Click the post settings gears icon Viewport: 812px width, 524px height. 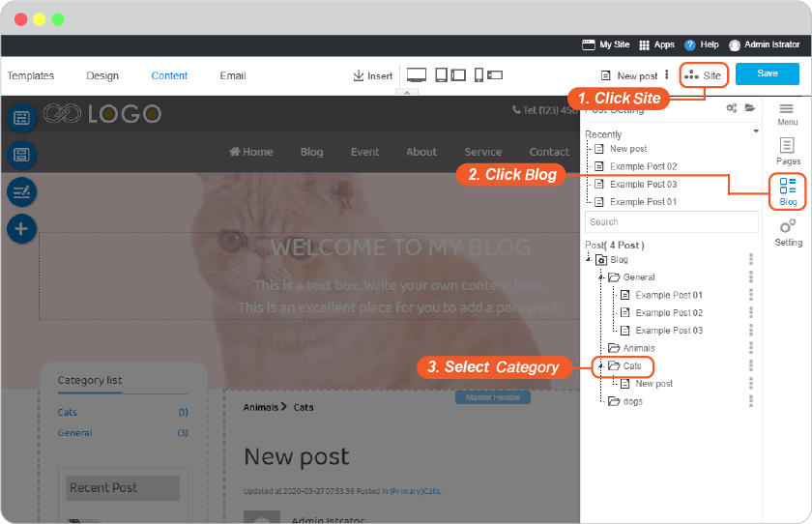pos(731,107)
